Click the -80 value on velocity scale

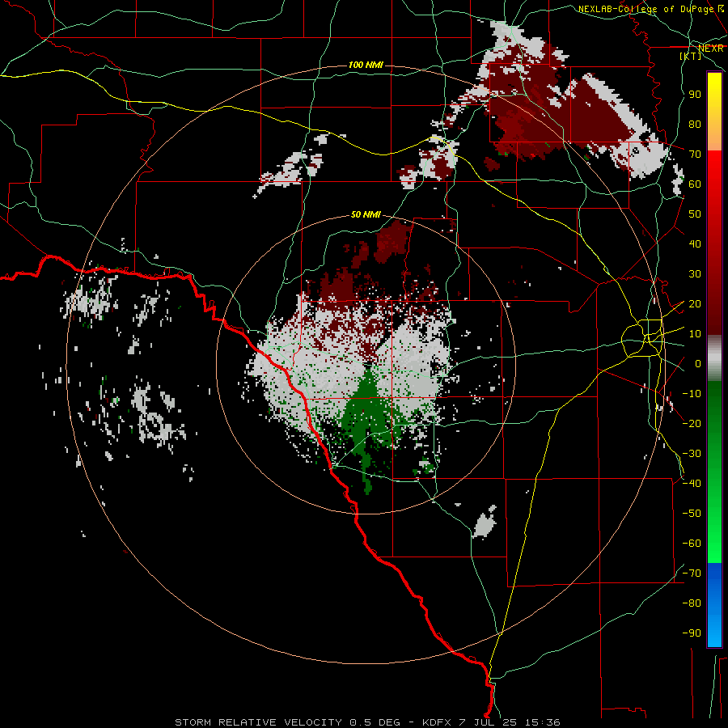(x=692, y=603)
